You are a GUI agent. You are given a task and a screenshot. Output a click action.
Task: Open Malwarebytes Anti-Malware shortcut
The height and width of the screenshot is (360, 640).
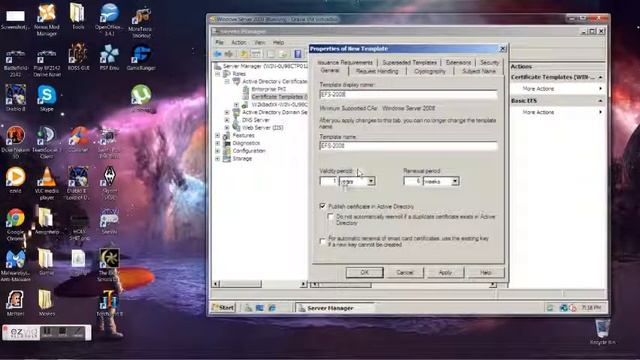click(x=15, y=265)
